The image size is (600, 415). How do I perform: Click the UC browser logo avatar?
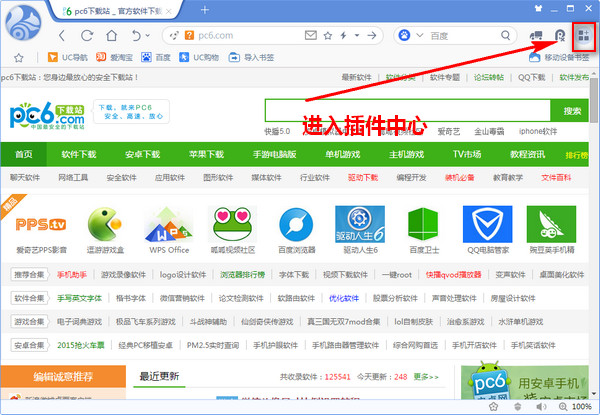click(x=23, y=23)
